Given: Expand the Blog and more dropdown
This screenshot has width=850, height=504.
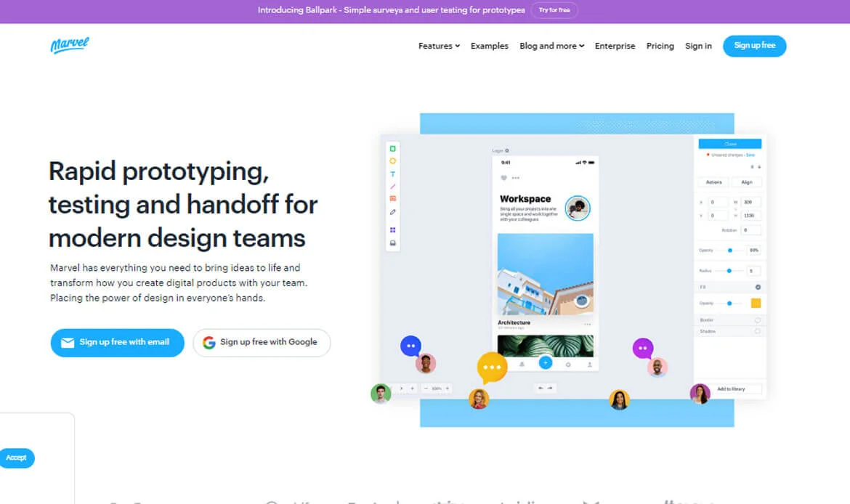Looking at the screenshot, I should (x=551, y=46).
